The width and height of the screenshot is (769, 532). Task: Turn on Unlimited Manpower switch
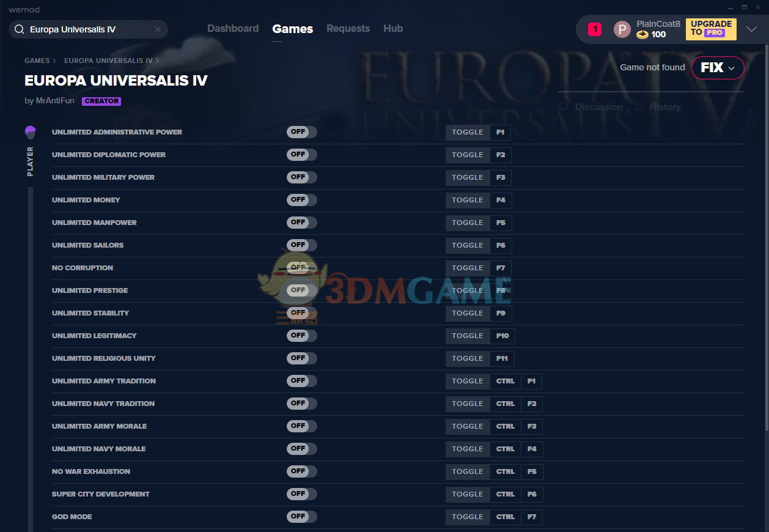click(x=302, y=223)
